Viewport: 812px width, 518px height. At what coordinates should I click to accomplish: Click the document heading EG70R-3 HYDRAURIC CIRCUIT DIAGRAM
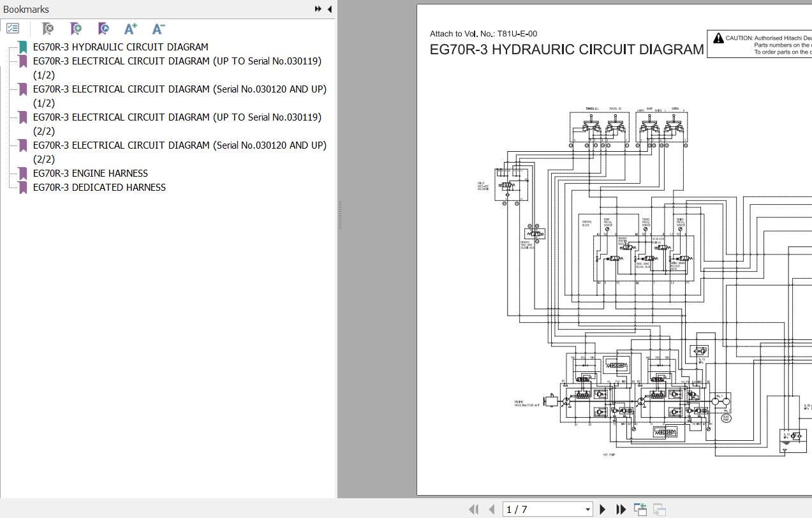567,50
